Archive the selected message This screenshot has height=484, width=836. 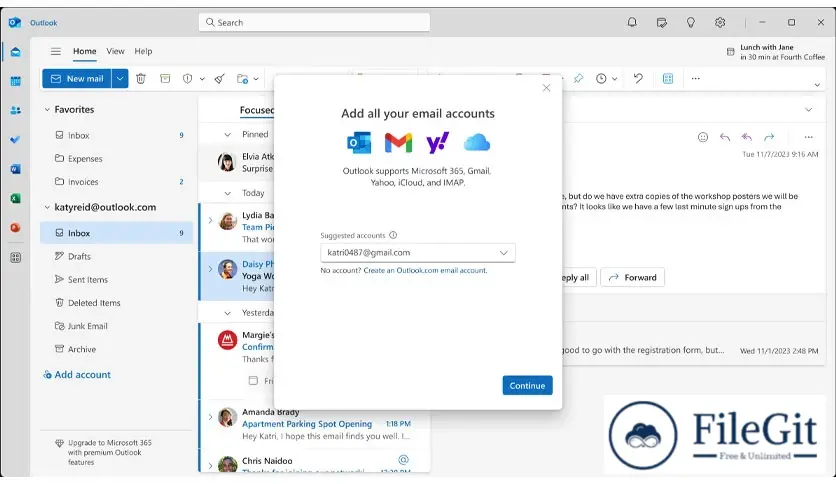click(165, 79)
